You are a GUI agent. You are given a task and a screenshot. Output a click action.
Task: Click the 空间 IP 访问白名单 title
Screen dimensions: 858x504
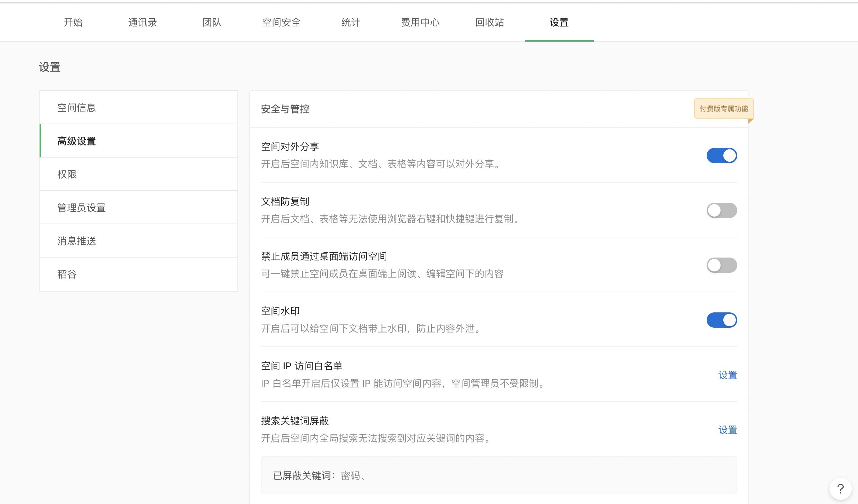pyautogui.click(x=302, y=366)
